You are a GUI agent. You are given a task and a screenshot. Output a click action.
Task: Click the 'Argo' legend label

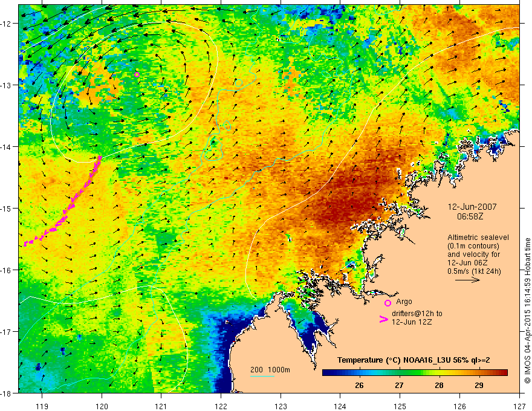pos(404,302)
